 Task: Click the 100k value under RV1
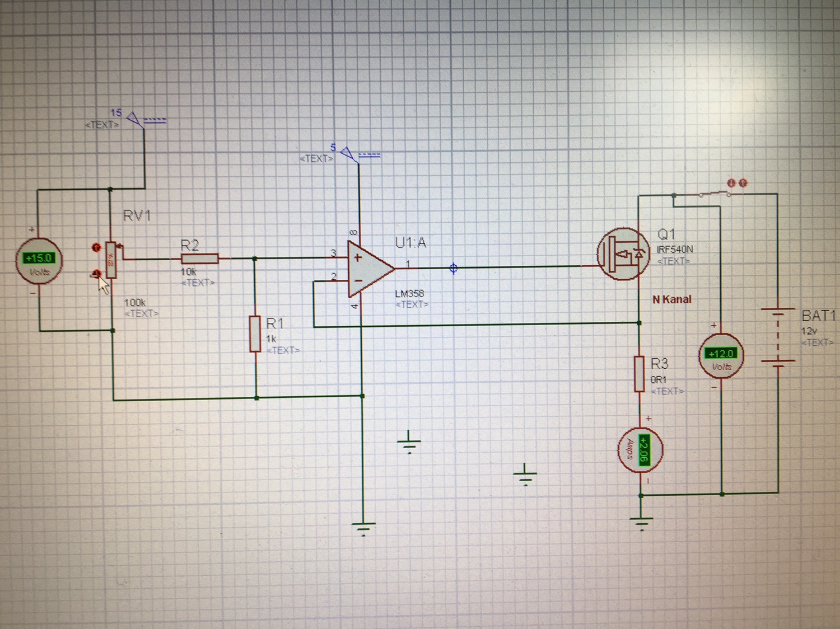[x=135, y=302]
